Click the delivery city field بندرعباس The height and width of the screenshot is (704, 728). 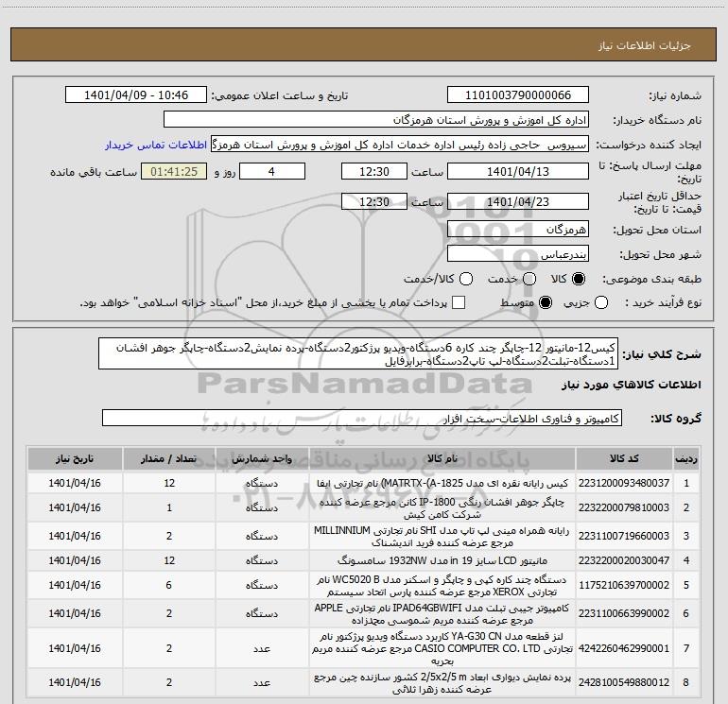[518, 254]
